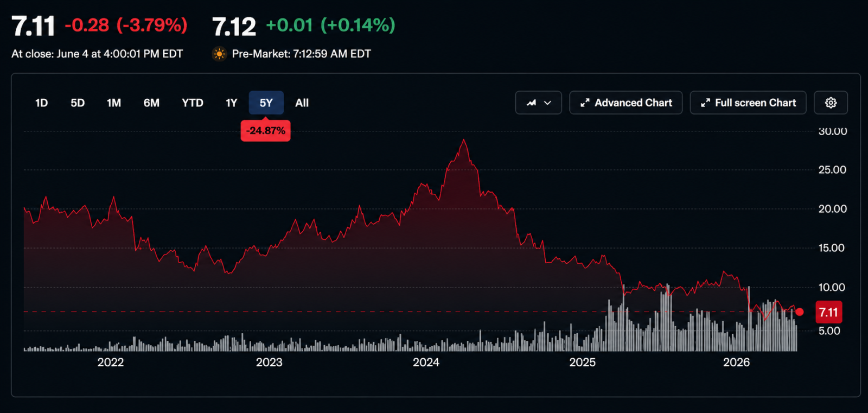Image resolution: width=868 pixels, height=413 pixels.
Task: Click the 10.00 y-axis label
Action: (832, 287)
